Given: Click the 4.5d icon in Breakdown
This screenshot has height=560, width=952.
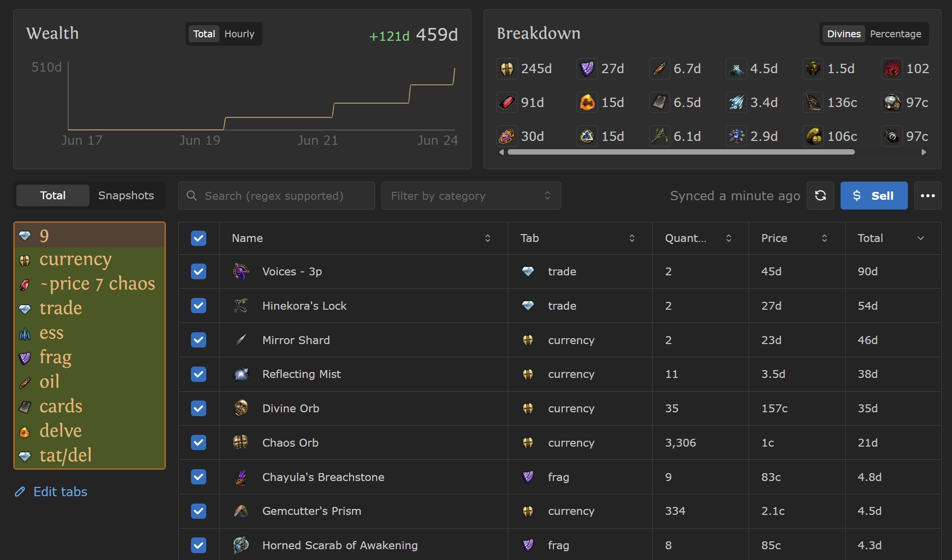Looking at the screenshot, I should (736, 69).
